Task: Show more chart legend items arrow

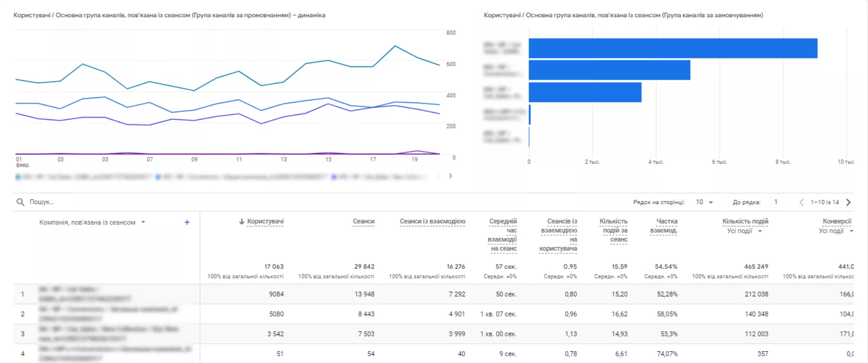Action: click(x=450, y=176)
